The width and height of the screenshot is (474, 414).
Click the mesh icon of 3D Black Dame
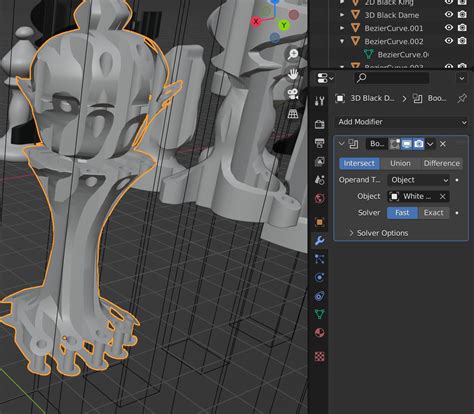point(355,15)
